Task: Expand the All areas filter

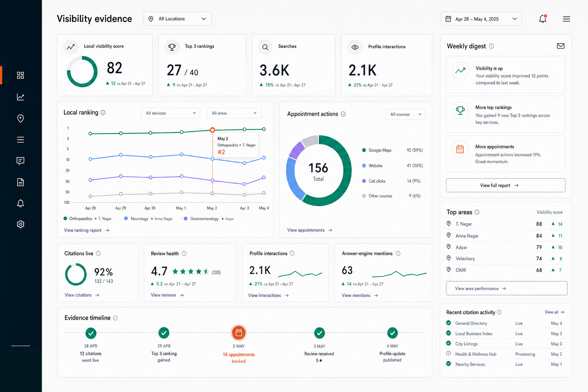Action: (234, 113)
